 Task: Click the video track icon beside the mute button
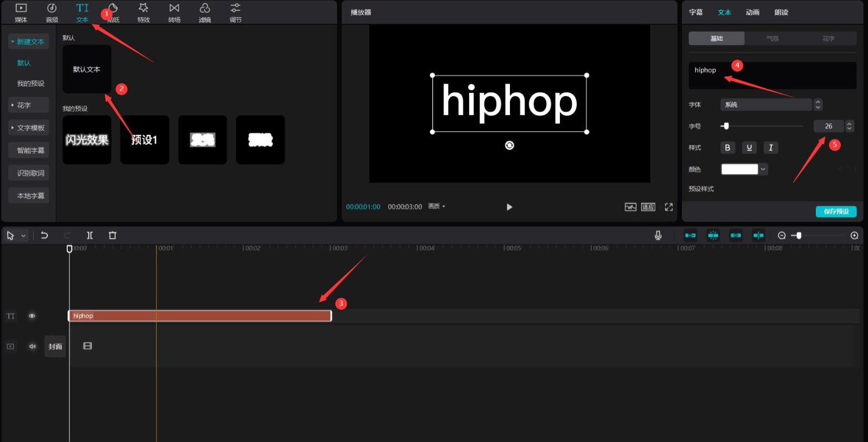tap(10, 346)
